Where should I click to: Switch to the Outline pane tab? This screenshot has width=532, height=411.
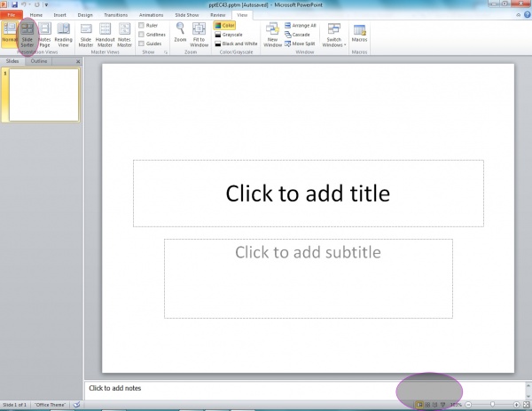[39, 61]
